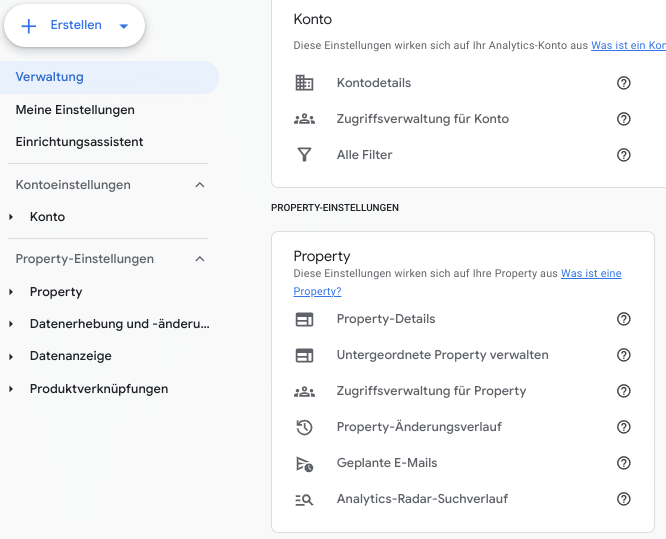The width and height of the screenshot is (666, 539).
Task: Click the people icon beside Zugriffsverwaltung für Konto
Action: [304, 119]
